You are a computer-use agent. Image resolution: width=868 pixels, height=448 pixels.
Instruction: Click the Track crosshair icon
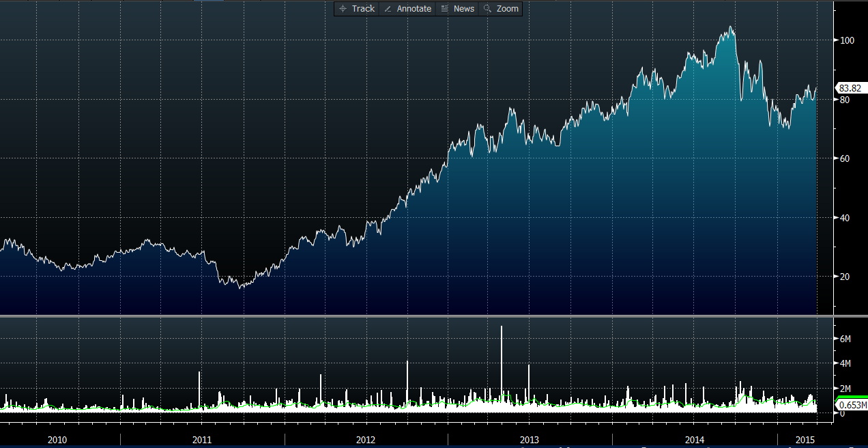[343, 9]
